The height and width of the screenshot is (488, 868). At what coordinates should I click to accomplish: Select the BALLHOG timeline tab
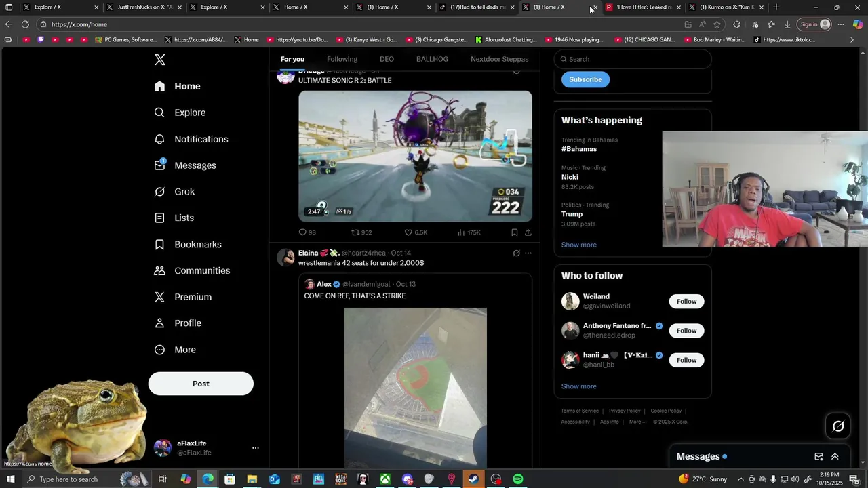pyautogui.click(x=432, y=59)
